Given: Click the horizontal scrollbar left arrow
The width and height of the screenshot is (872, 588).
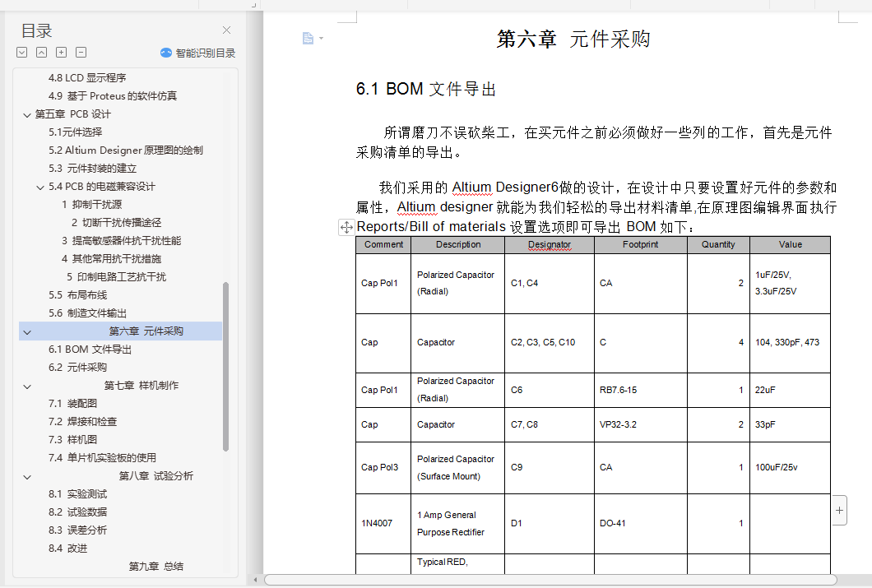Looking at the screenshot, I should tap(255, 580).
